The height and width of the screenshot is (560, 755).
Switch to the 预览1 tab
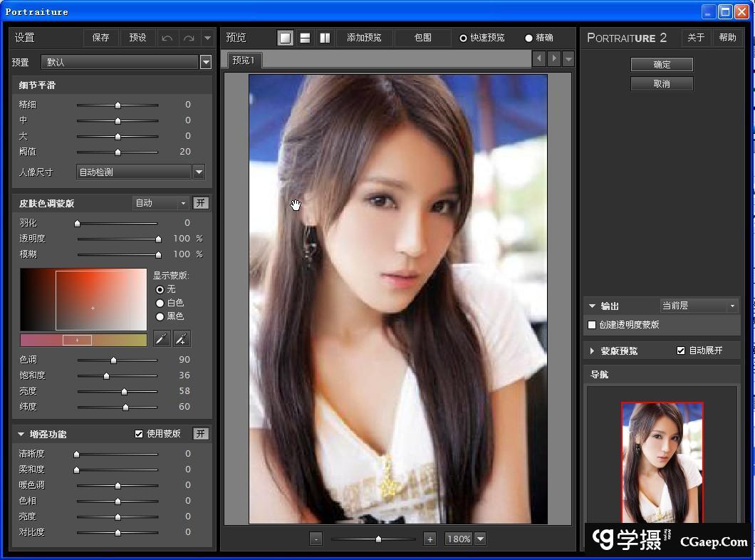tap(244, 60)
